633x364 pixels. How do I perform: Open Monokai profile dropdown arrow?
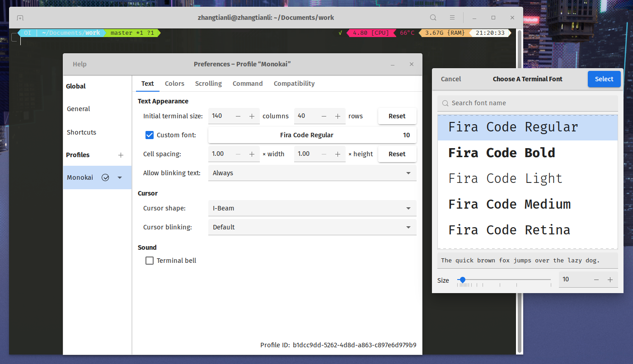(120, 177)
